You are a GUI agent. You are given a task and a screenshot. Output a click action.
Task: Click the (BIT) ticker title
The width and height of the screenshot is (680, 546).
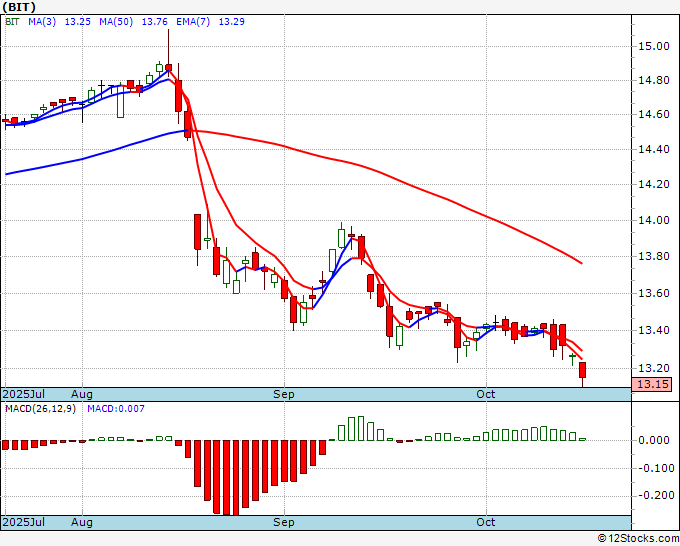point(19,7)
